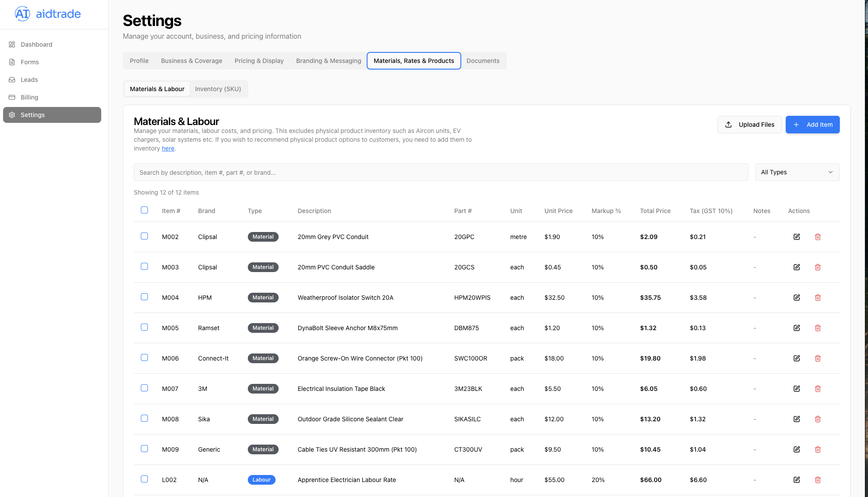
Task: Go to Branding & Messaging tab
Action: tap(328, 61)
